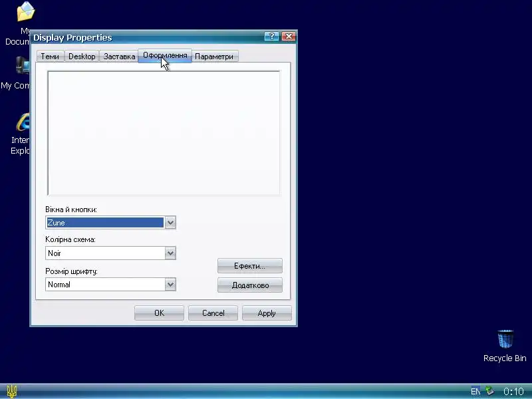Click the empty appearance preview area

coord(164,133)
